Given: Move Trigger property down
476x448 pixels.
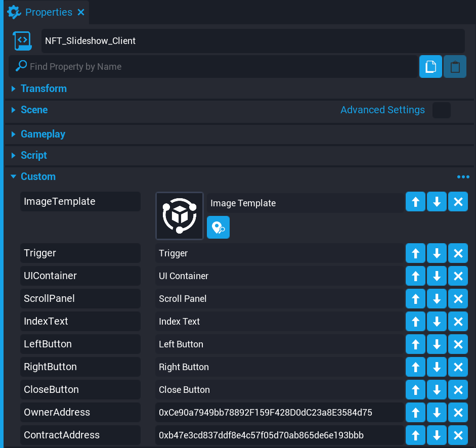Looking at the screenshot, I should (437, 253).
